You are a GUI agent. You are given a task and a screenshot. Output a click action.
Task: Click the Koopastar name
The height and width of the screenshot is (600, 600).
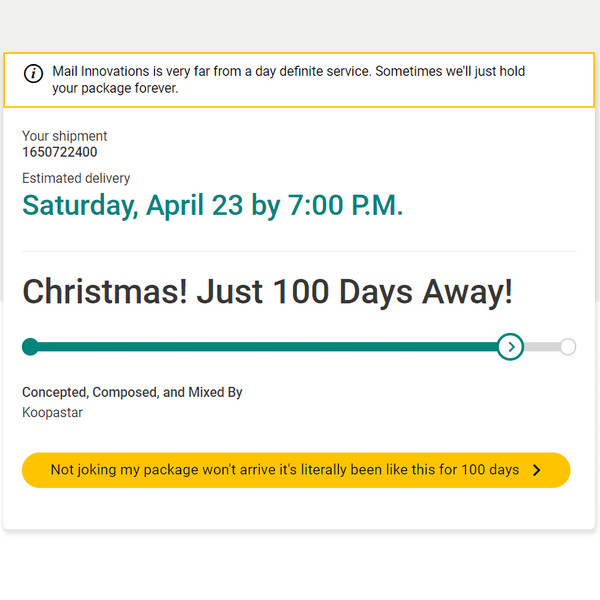tap(52, 412)
